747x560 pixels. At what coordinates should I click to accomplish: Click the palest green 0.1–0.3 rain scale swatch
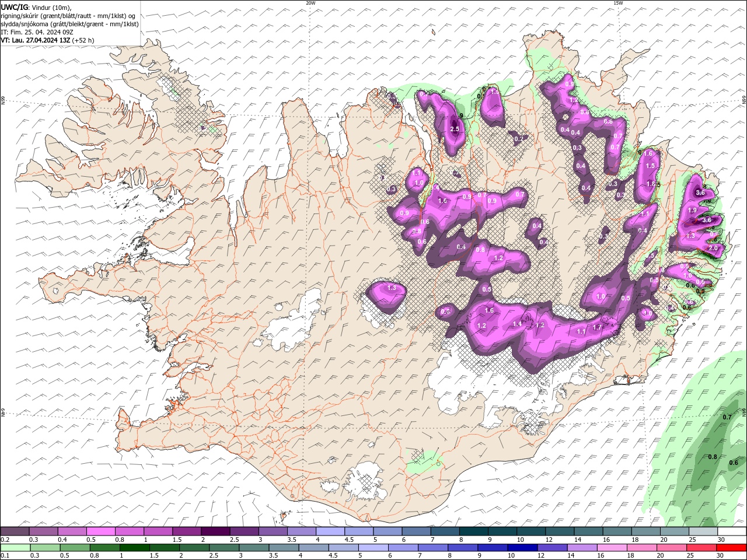16,548
